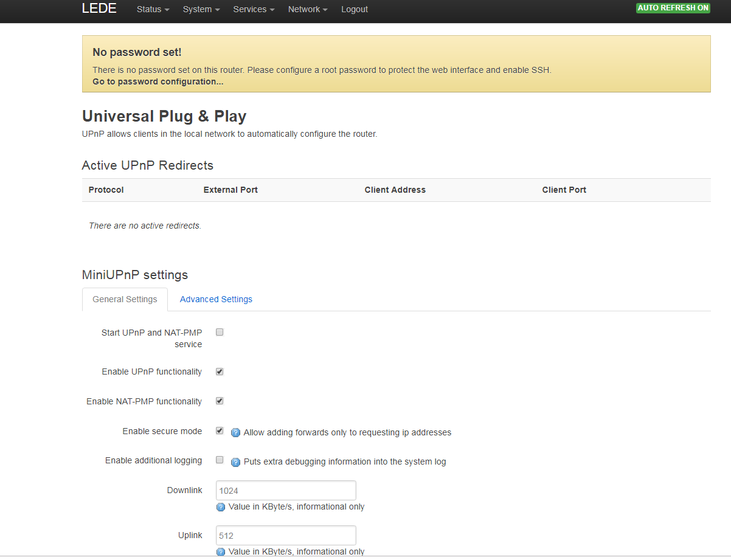Click the LEDE logo
The image size is (731, 560).
[99, 9]
